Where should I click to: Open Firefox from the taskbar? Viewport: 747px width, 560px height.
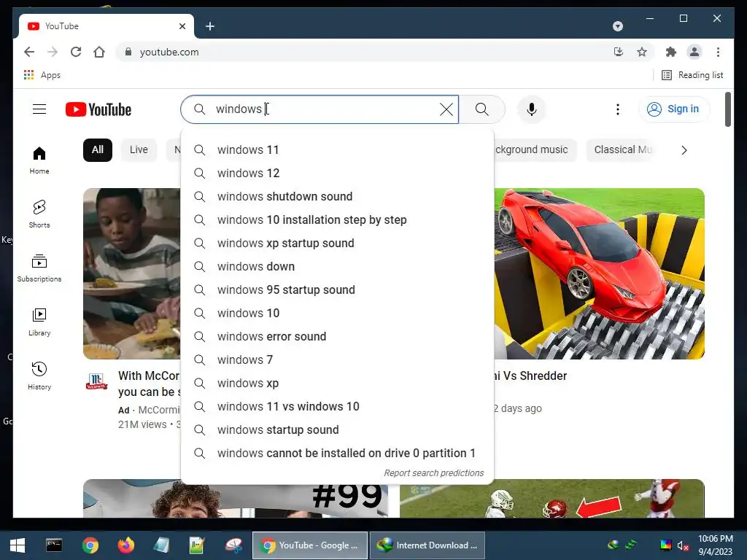pos(125,545)
